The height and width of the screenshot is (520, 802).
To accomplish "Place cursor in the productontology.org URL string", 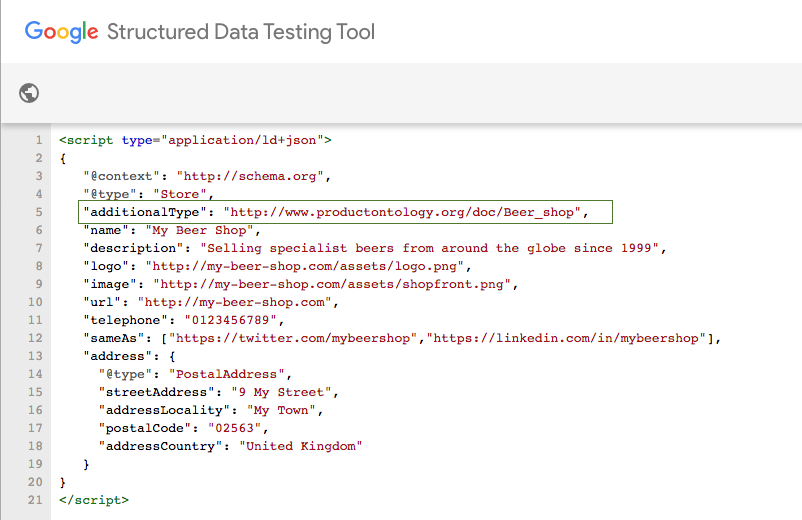I will 404,212.
